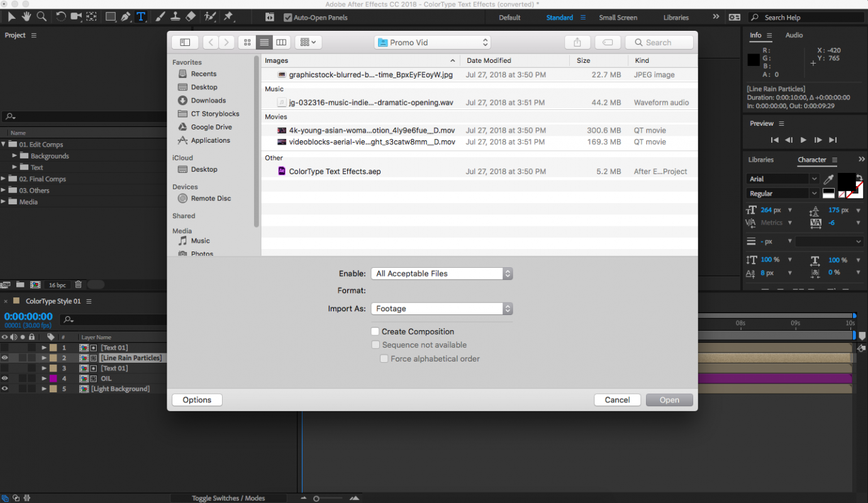
Task: Expand the 02. Final Comps folder
Action: pos(4,179)
